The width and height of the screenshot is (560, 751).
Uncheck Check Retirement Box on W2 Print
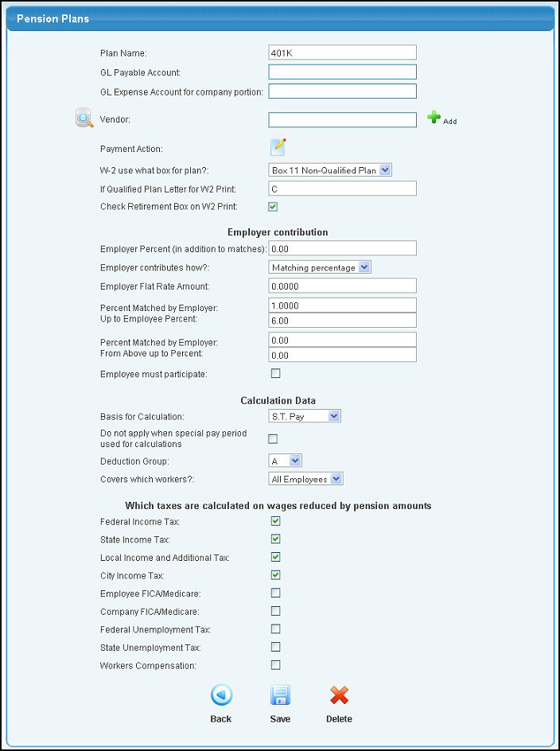[273, 207]
